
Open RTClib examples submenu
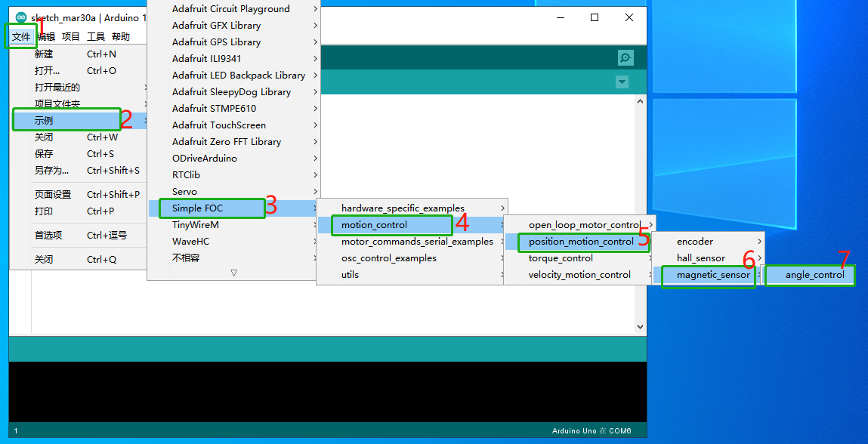[x=234, y=175]
